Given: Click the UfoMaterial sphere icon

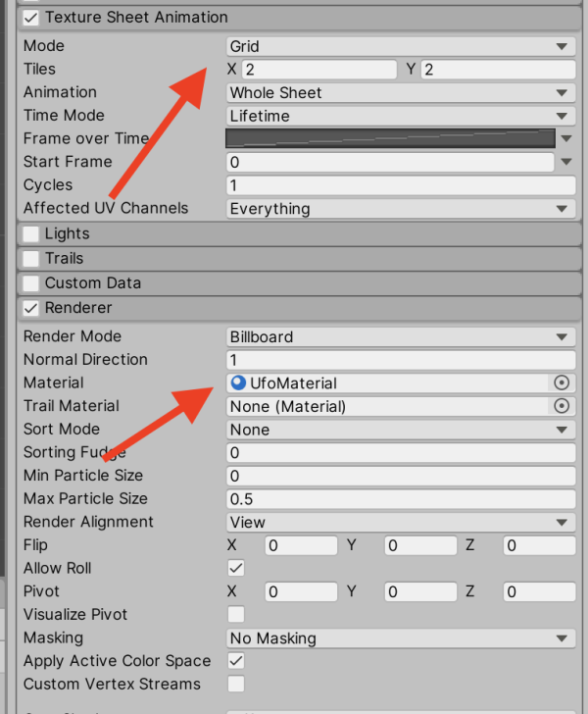Looking at the screenshot, I should point(238,382).
